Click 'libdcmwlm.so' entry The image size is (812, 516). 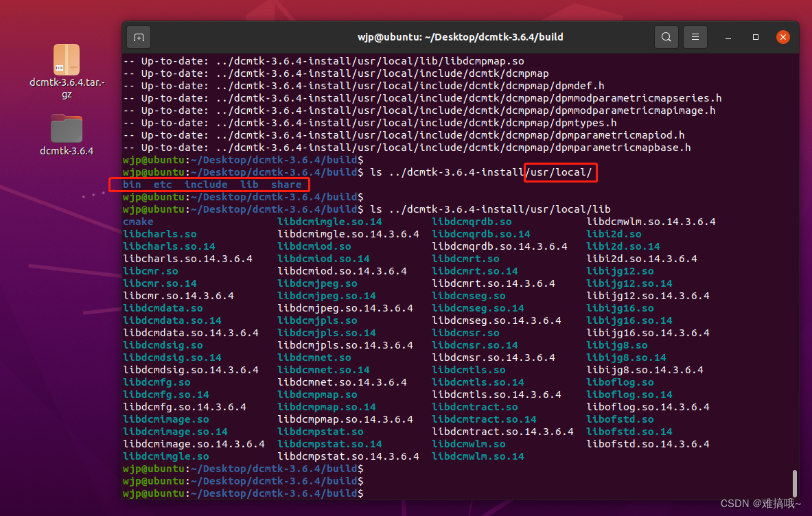click(469, 444)
